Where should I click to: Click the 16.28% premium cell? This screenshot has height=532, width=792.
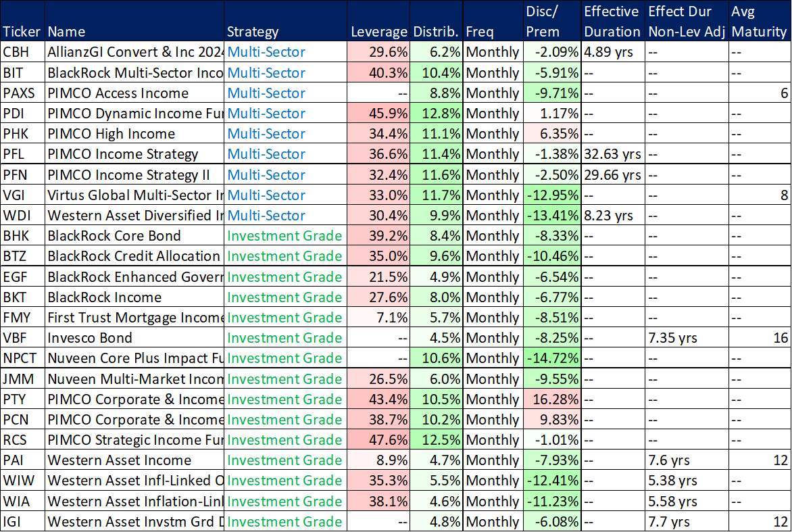click(551, 399)
